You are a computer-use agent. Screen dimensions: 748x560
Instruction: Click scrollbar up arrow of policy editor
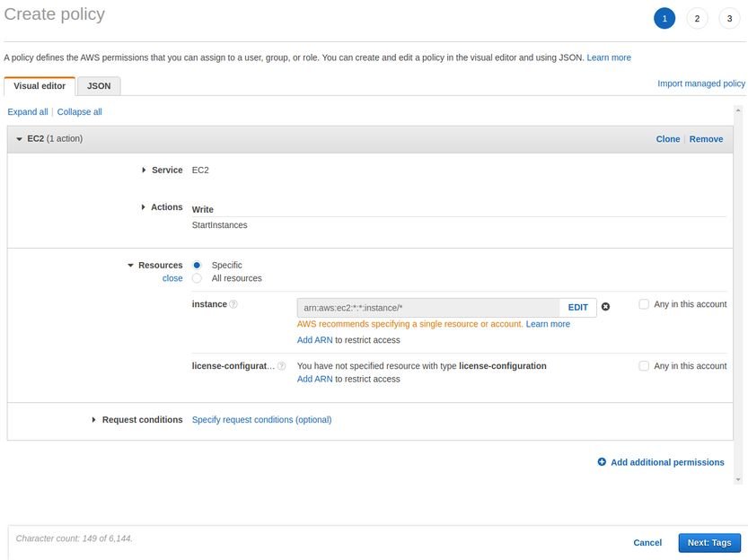point(738,110)
